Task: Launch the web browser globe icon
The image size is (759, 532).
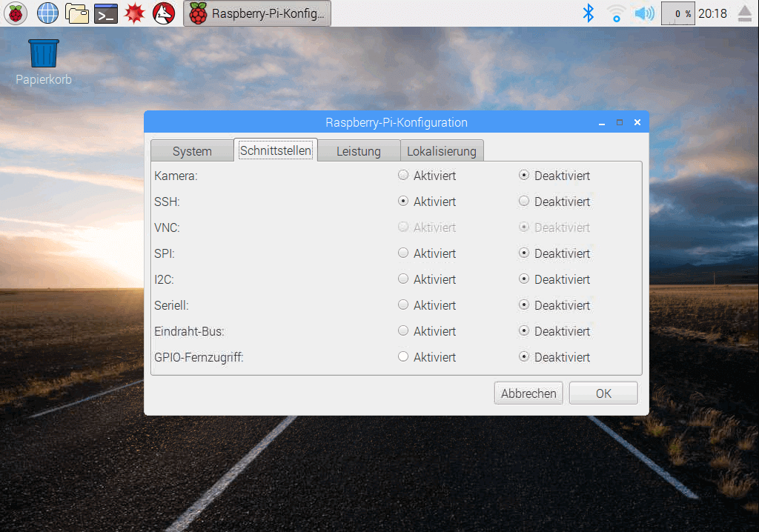Action: point(47,13)
